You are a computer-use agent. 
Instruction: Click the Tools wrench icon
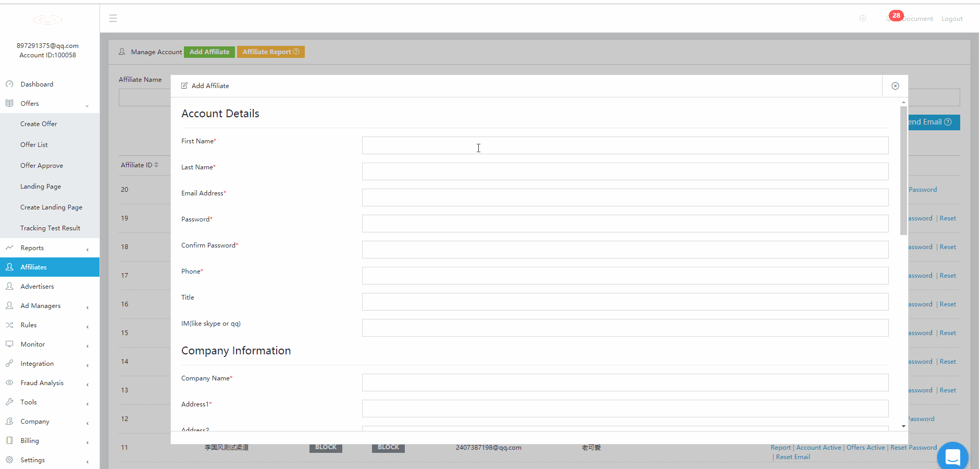coord(9,402)
